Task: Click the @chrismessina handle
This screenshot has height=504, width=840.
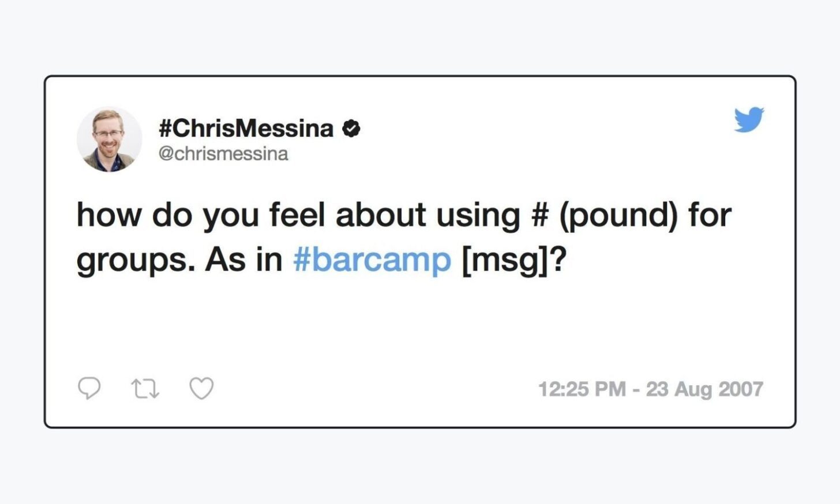Action: [223, 154]
